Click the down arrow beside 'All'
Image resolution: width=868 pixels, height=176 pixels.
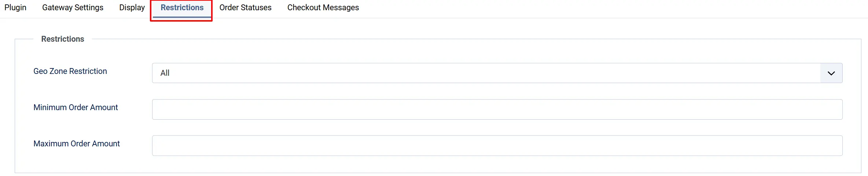(x=831, y=73)
